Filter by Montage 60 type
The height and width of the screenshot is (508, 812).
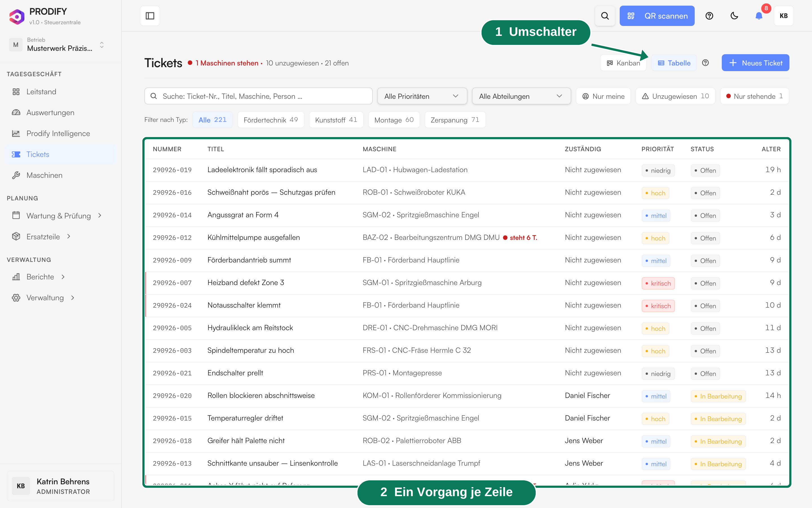coord(394,120)
